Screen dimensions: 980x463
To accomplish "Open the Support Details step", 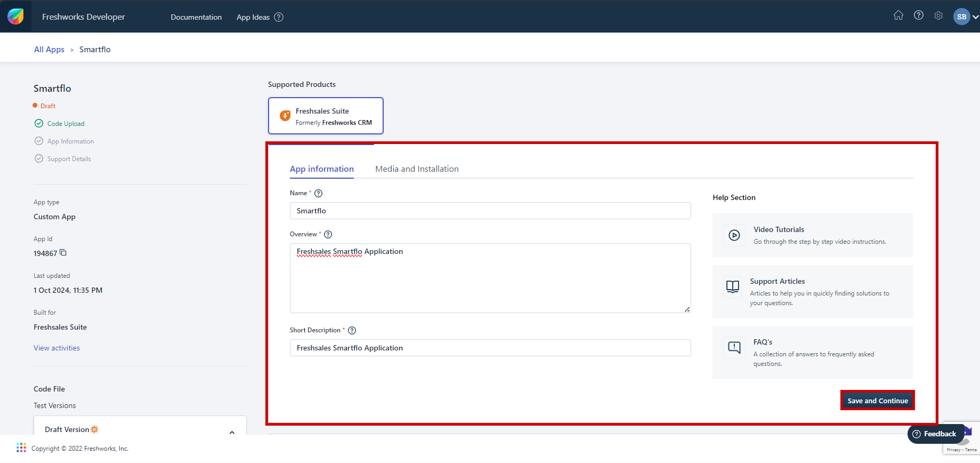I will [69, 159].
